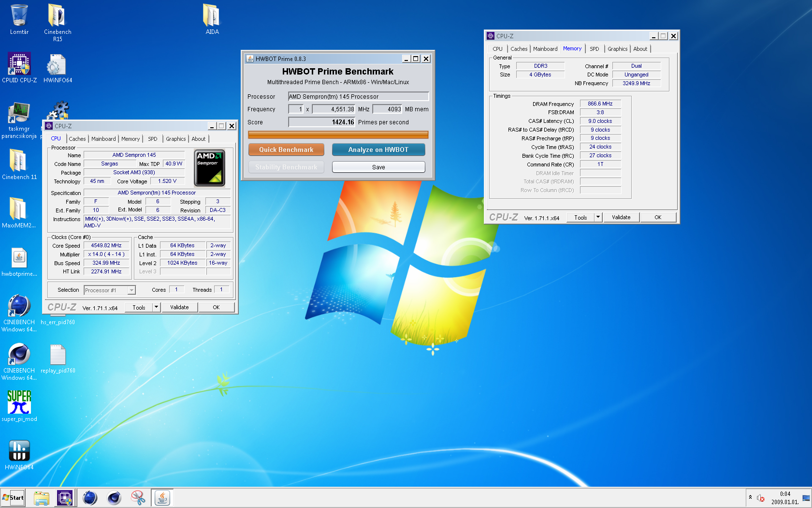Click Validate in left CPU-Z window
Screen dimensions: 812x508
pyautogui.click(x=179, y=307)
